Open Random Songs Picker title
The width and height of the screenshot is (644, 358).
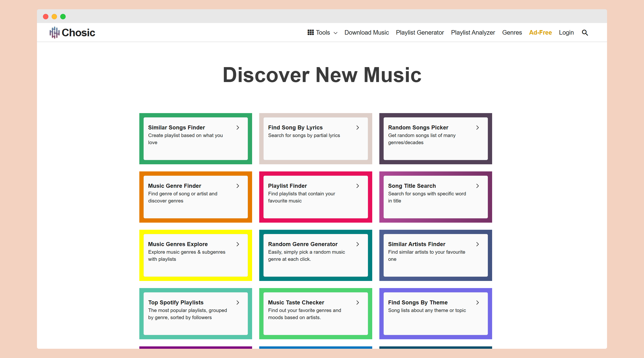[418, 127]
